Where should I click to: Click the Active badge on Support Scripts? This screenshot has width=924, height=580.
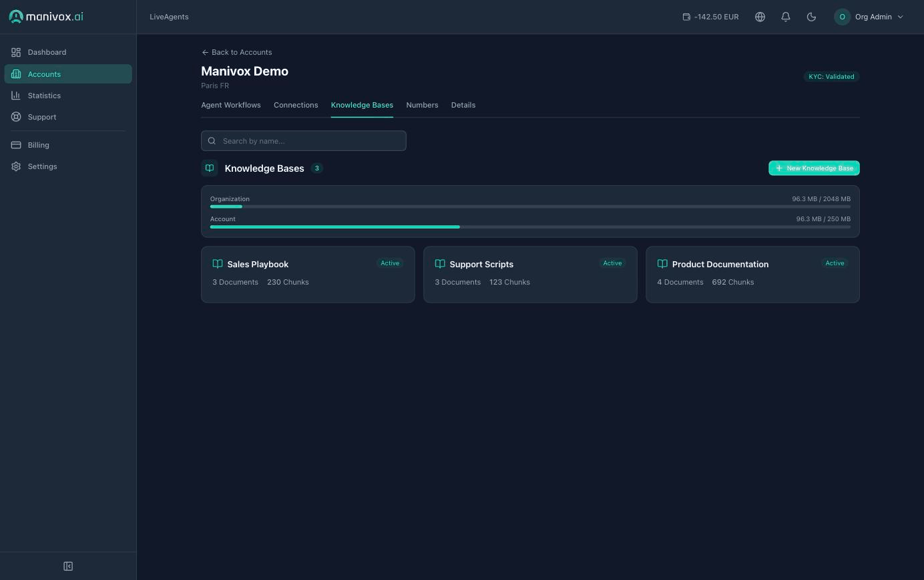click(x=612, y=263)
